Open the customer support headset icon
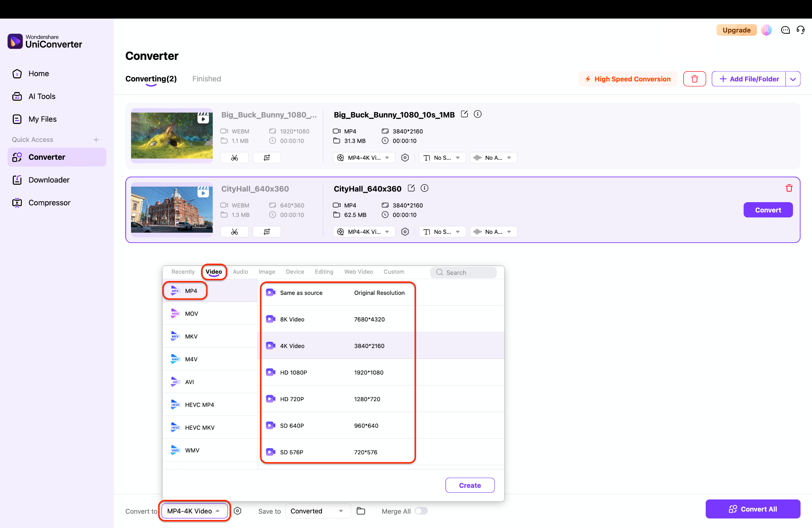The width and height of the screenshot is (812, 528). (801, 30)
